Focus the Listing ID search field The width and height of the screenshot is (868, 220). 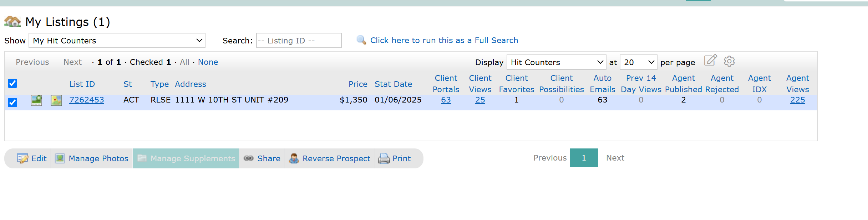click(x=299, y=41)
